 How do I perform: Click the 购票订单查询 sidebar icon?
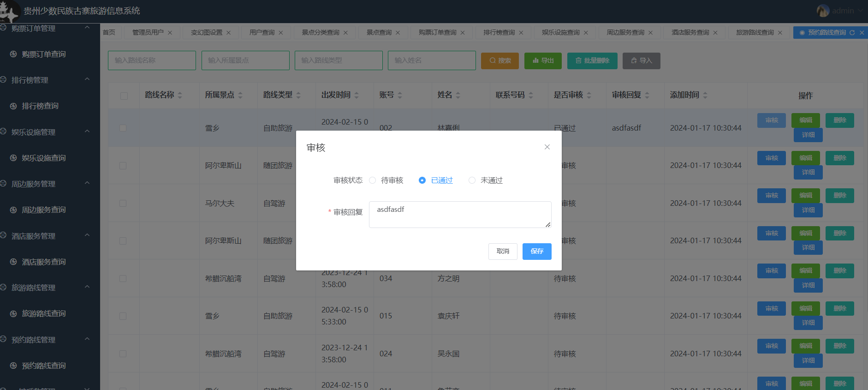13,54
